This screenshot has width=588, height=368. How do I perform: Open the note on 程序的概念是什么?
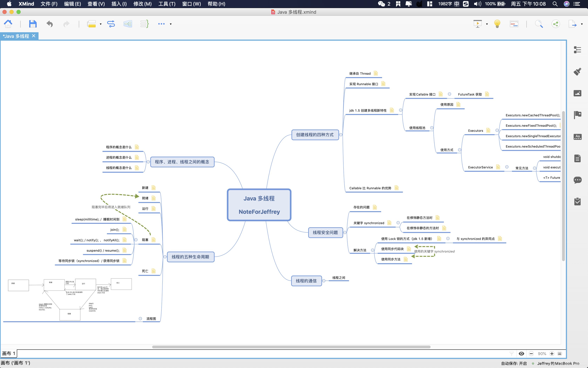(x=137, y=147)
